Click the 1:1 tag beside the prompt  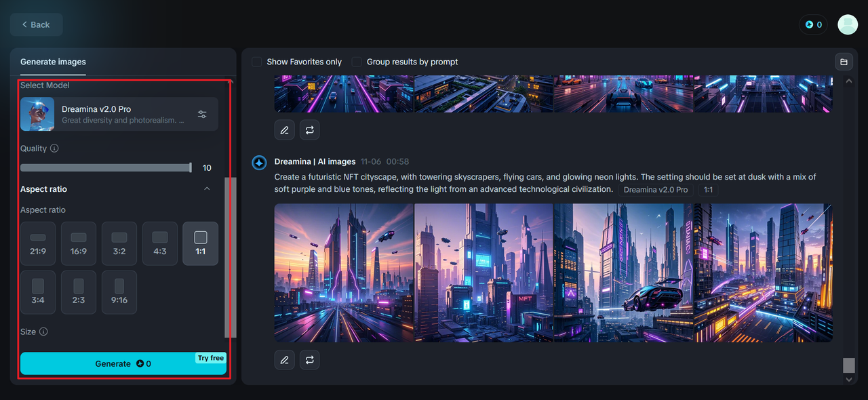point(708,190)
